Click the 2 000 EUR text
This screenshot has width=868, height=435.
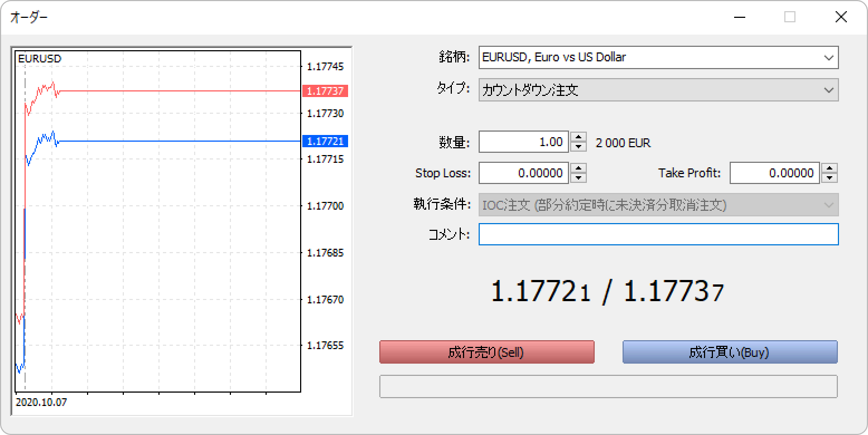coord(623,143)
